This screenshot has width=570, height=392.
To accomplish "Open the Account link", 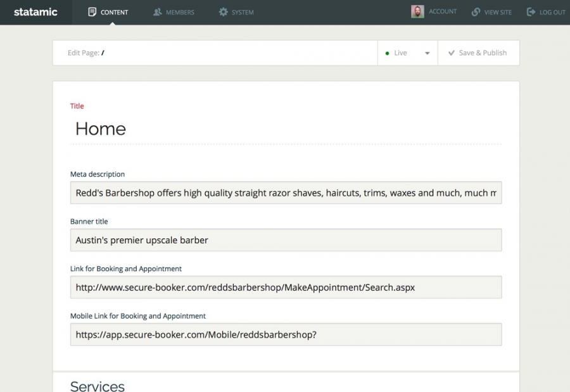I will point(443,11).
